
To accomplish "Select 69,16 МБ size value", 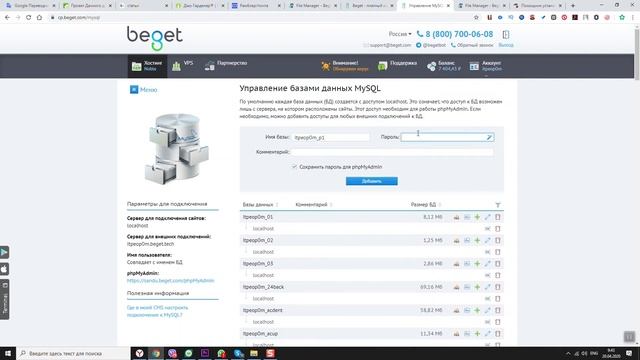I will pyautogui.click(x=431, y=287).
